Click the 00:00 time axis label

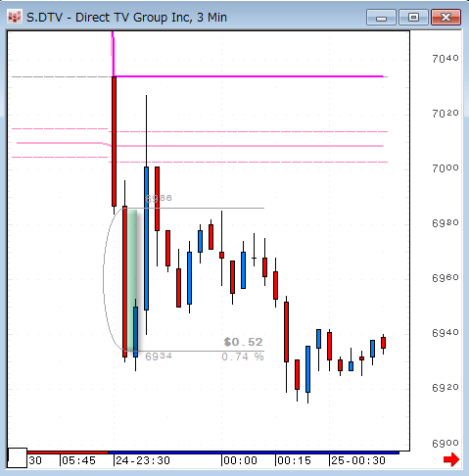point(241,460)
